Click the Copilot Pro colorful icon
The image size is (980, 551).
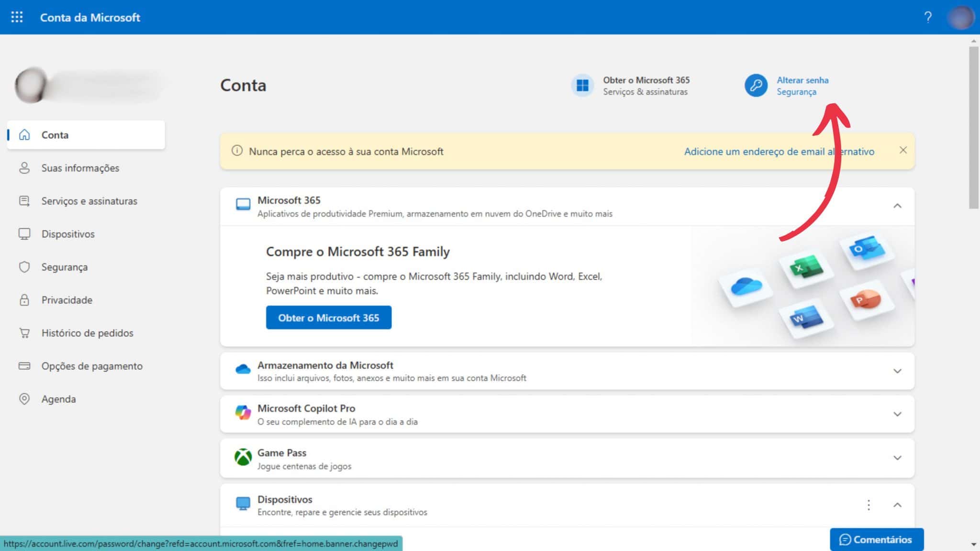(x=243, y=412)
